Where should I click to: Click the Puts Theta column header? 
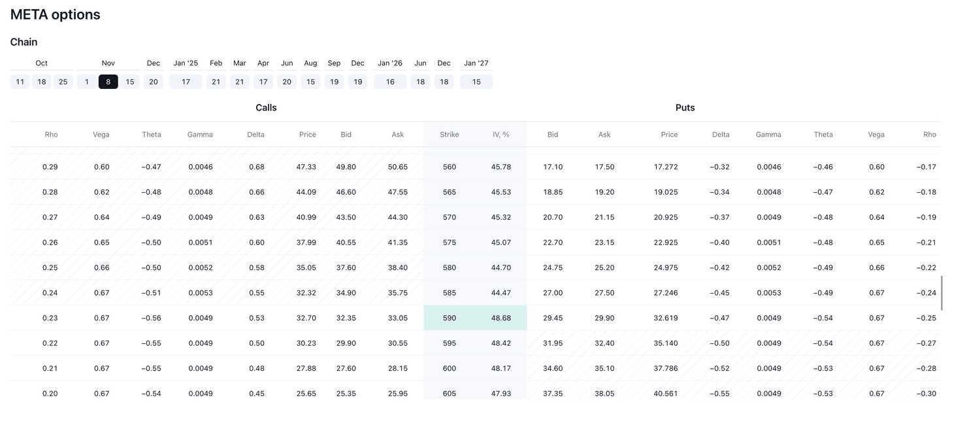(823, 135)
